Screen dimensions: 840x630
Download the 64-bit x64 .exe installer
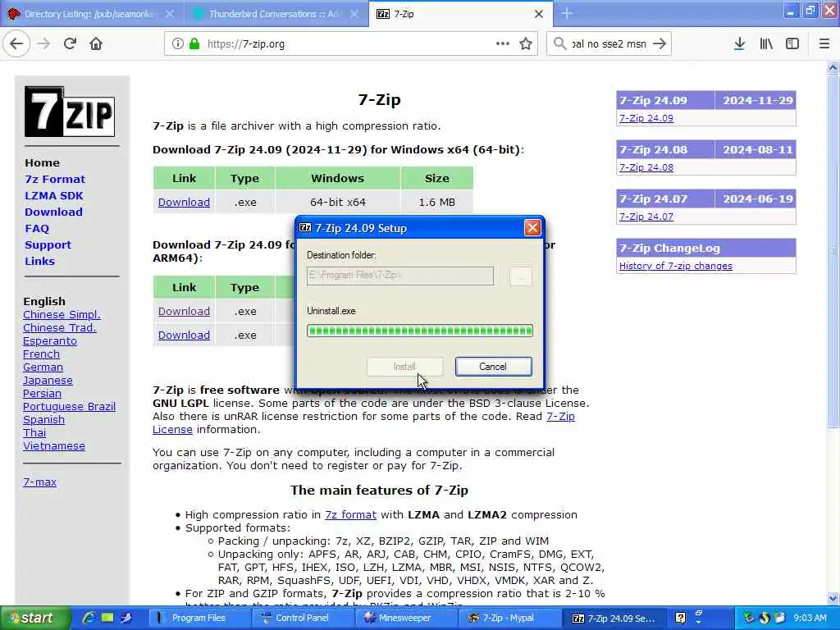pos(184,203)
